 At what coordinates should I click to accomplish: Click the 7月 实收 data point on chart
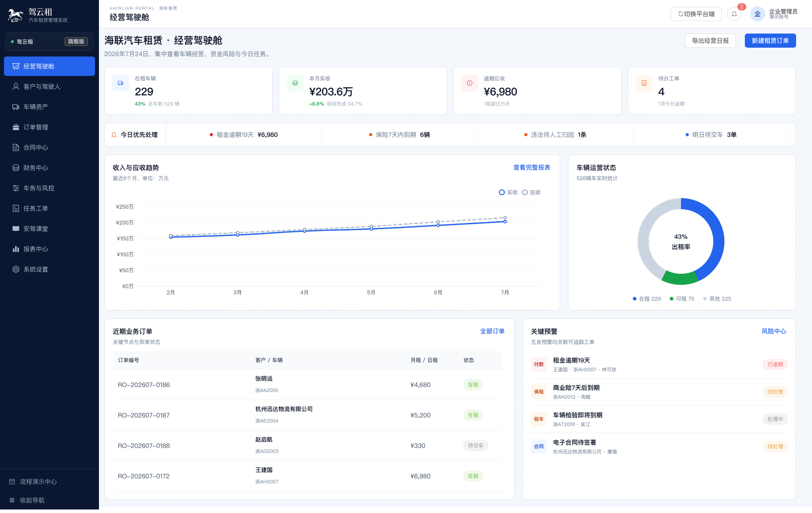[505, 222]
